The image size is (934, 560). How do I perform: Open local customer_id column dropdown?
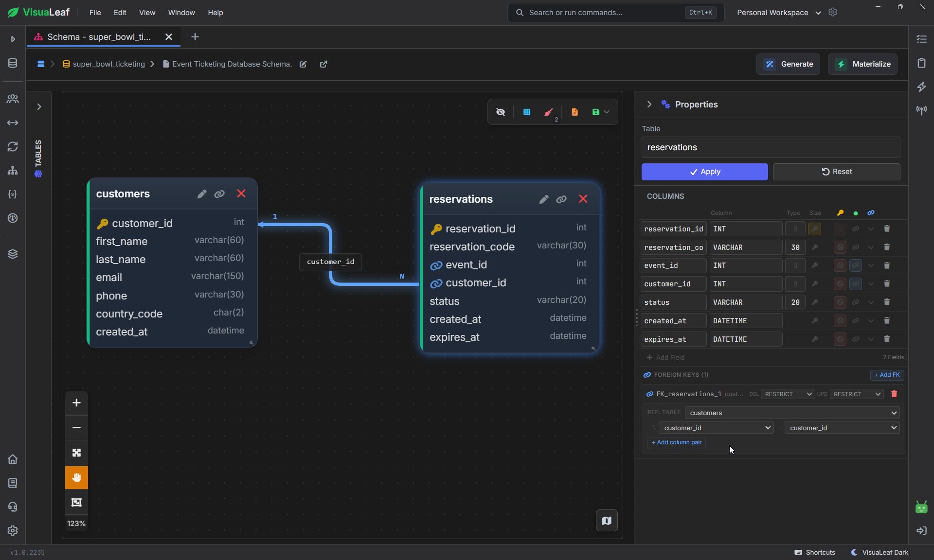716,428
